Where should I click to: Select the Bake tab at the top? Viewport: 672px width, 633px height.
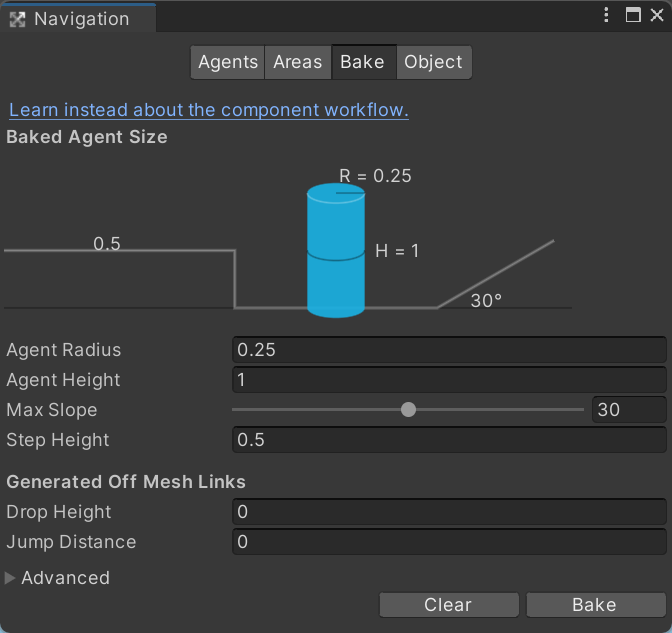coord(362,62)
